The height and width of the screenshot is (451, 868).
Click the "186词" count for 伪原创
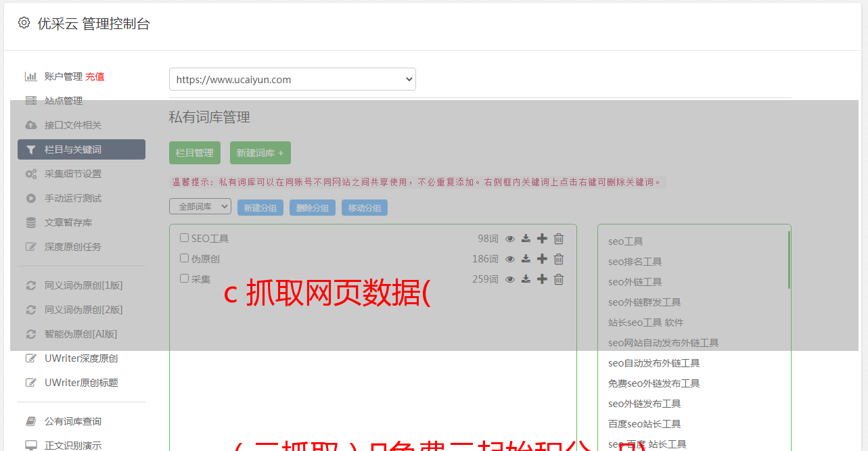click(486, 259)
